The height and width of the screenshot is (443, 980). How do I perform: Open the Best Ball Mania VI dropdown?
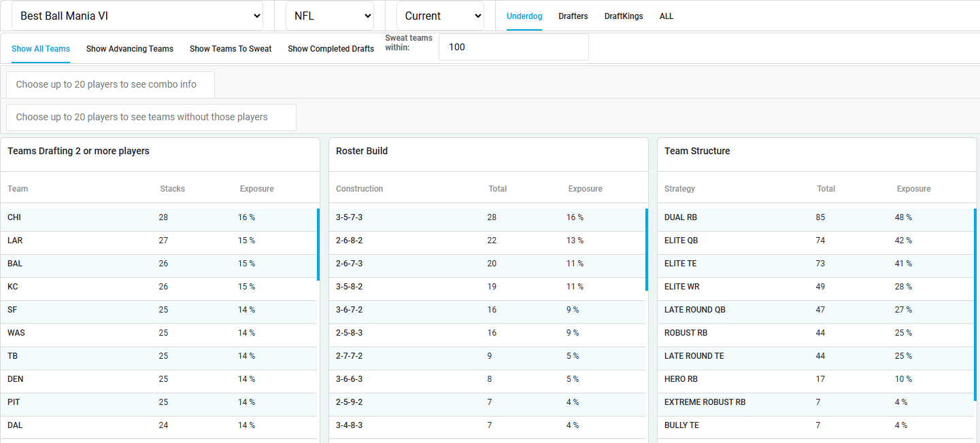click(137, 16)
